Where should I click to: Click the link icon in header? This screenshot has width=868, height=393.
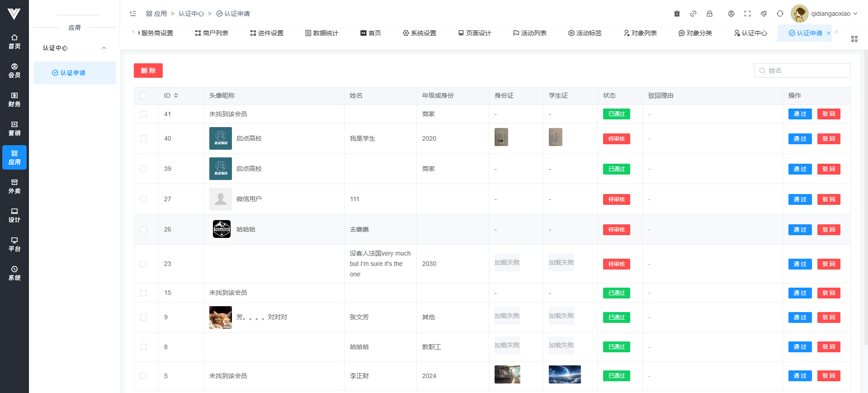[x=693, y=14]
